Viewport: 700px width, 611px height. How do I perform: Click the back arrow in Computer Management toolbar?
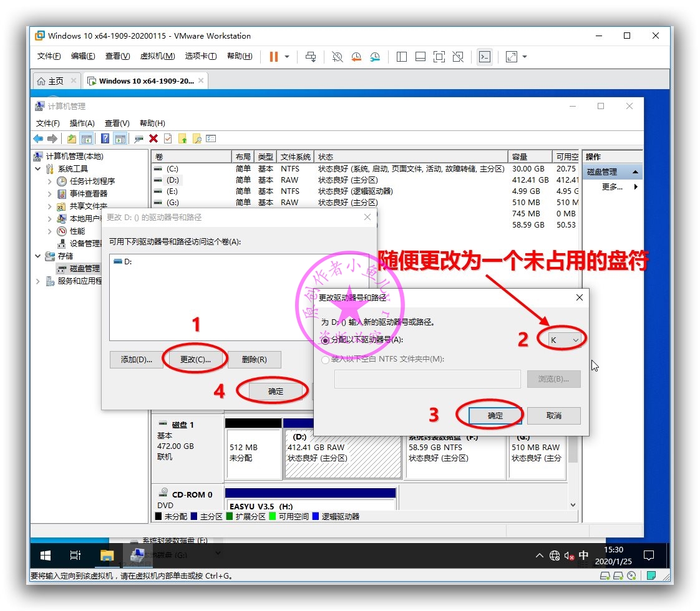point(39,138)
